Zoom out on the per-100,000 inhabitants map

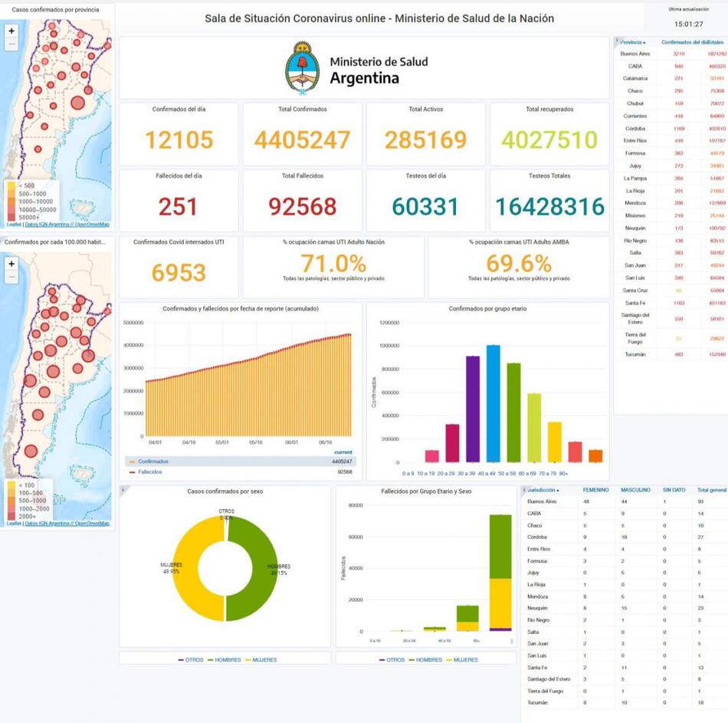pos(11,277)
